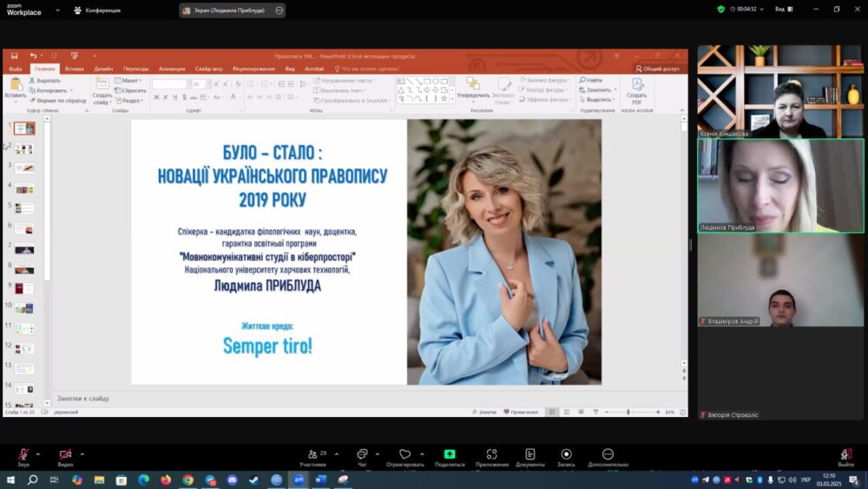Open Word from the taskbar
Viewport: 868px width, 489px height.
320,479
